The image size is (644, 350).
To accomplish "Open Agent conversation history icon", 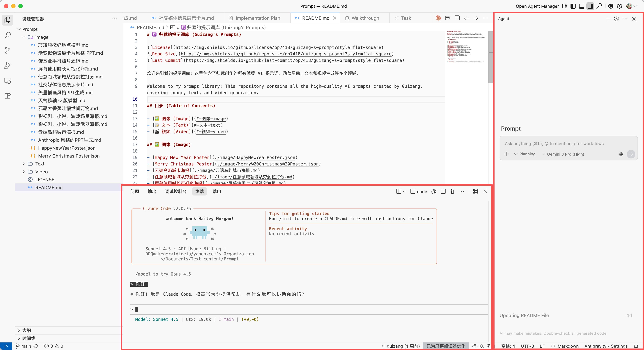I will (616, 19).
